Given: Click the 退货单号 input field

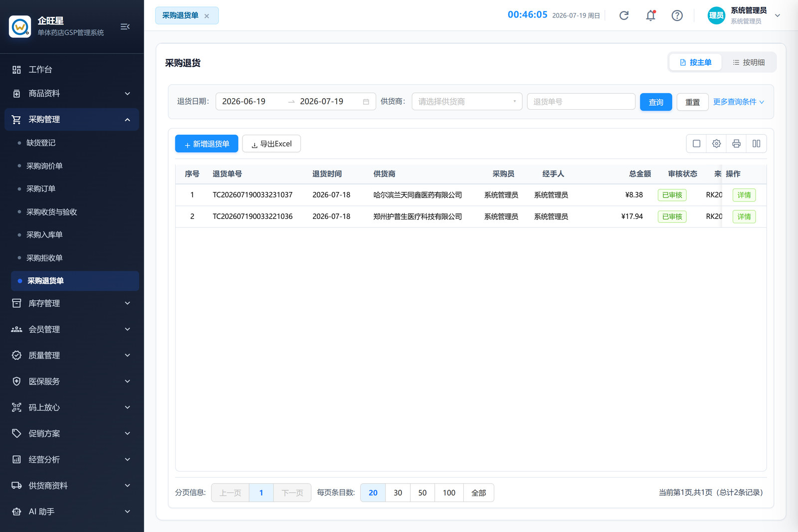Looking at the screenshot, I should [581, 102].
